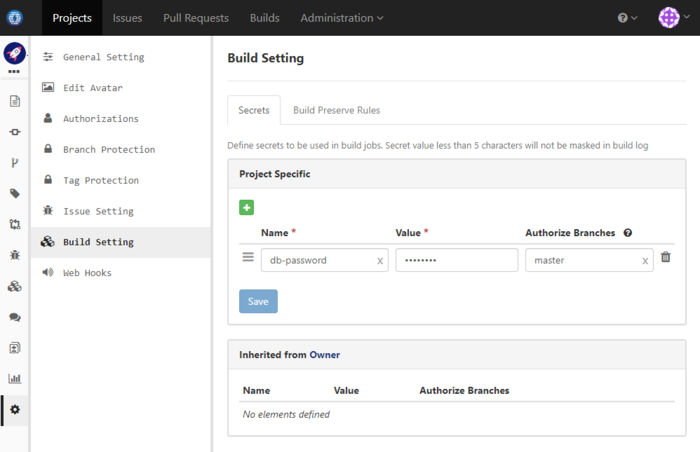Expand the Administration dropdown menu
The image size is (700, 452).
tap(342, 18)
